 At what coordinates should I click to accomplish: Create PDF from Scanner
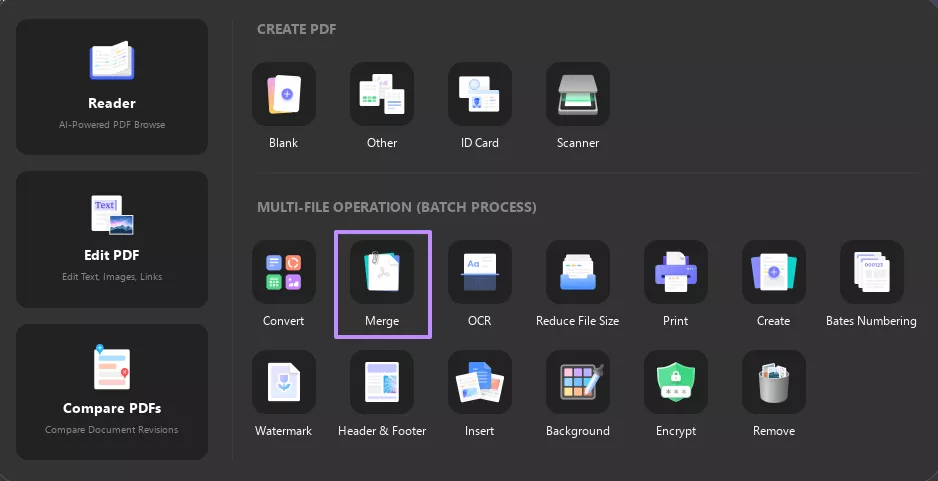point(578,94)
